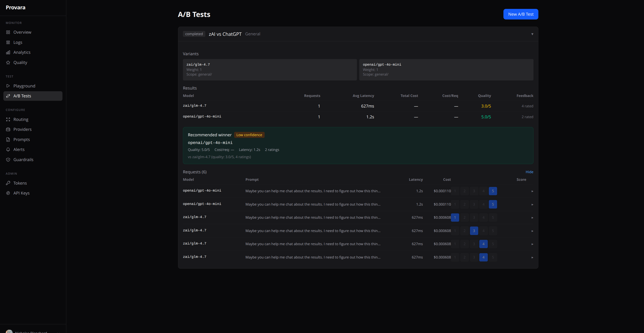
Task: Click the API Keys fingerprint icon
Action: coord(8,193)
